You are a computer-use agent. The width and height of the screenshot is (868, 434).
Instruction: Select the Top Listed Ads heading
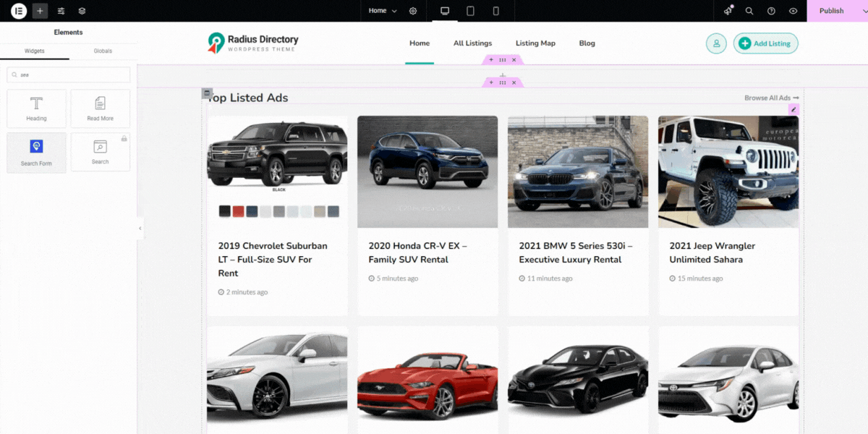point(248,98)
